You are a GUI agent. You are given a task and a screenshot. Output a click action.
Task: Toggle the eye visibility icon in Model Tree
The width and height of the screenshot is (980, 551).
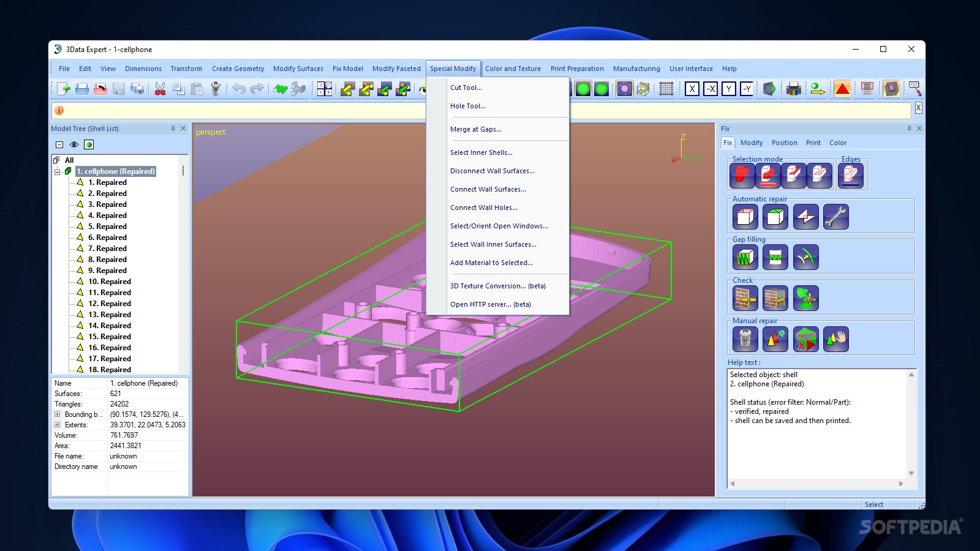coord(74,144)
